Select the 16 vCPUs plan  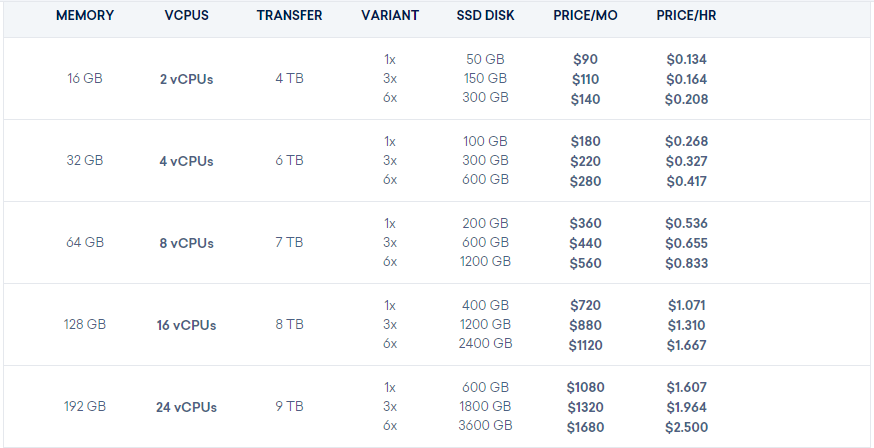pos(187,325)
